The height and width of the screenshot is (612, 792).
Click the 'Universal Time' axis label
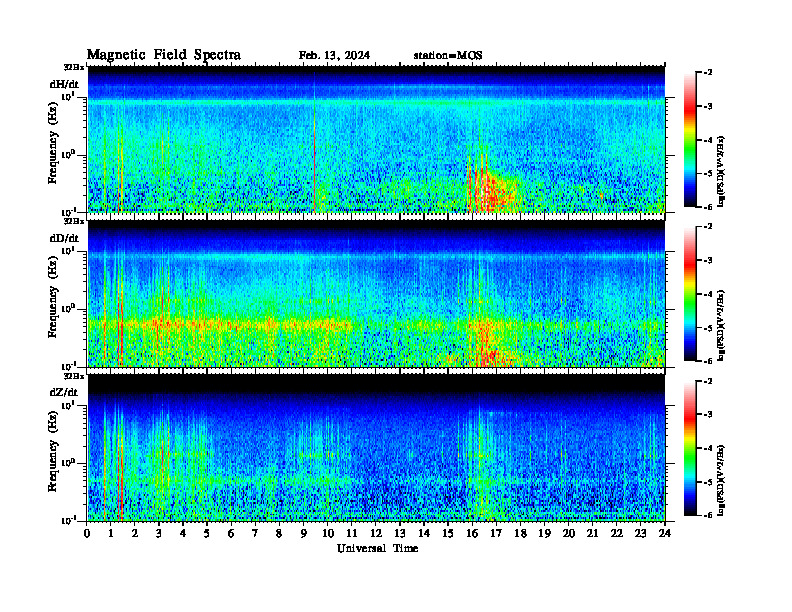377,548
